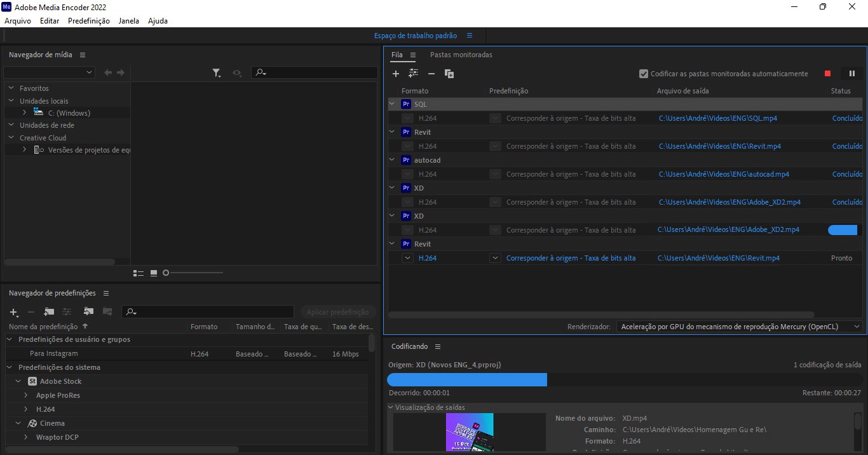The image size is (868, 455).
Task: Collapse the Visualização de saídas section
Action: coord(391,407)
